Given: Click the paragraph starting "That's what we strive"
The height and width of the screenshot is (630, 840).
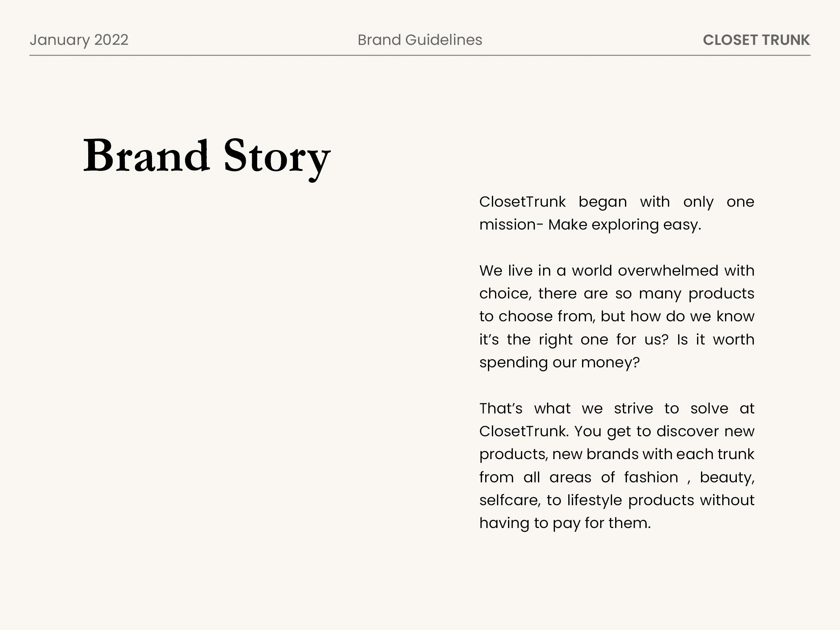Looking at the screenshot, I should click(616, 465).
